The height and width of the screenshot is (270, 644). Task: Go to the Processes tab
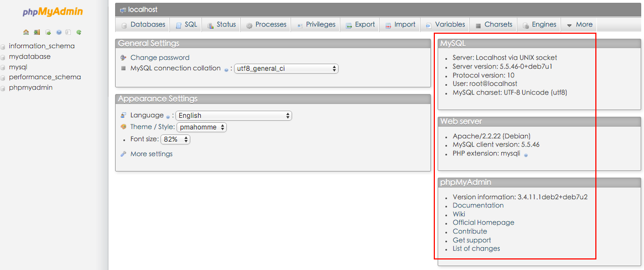(x=266, y=25)
